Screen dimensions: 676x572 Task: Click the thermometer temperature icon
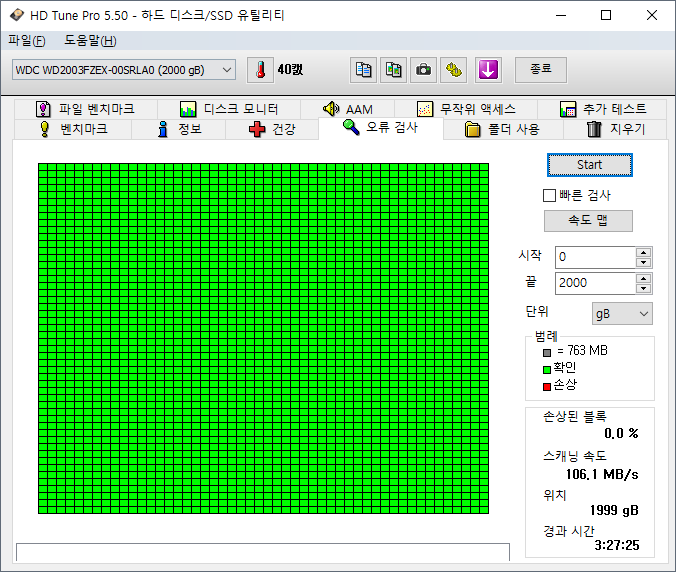tap(260, 70)
